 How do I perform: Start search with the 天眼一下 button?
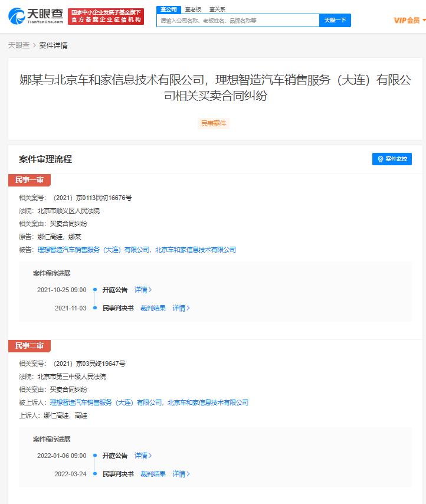[x=335, y=20]
